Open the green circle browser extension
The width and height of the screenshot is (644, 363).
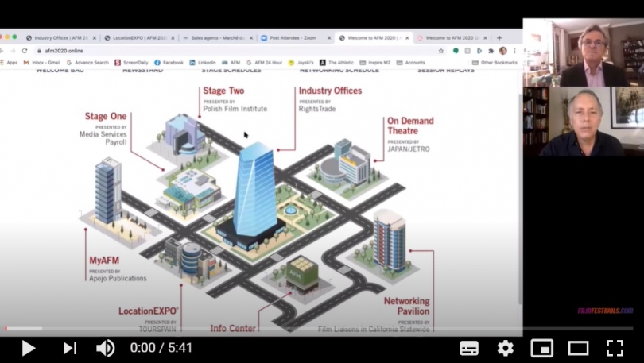[456, 51]
